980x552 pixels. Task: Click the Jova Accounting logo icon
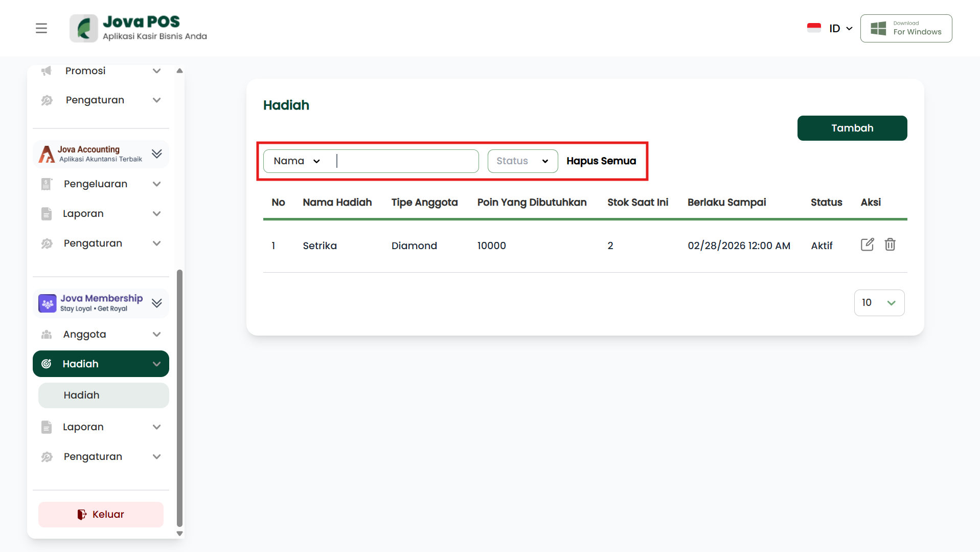pyautogui.click(x=47, y=154)
